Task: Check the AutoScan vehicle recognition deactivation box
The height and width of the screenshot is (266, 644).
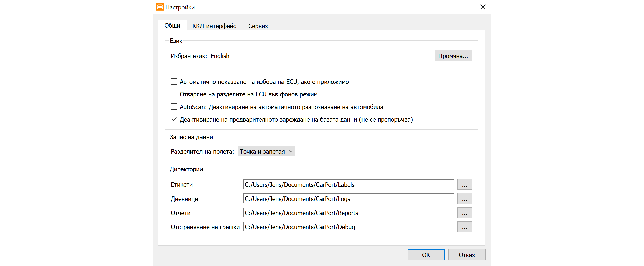Action: coord(174,107)
